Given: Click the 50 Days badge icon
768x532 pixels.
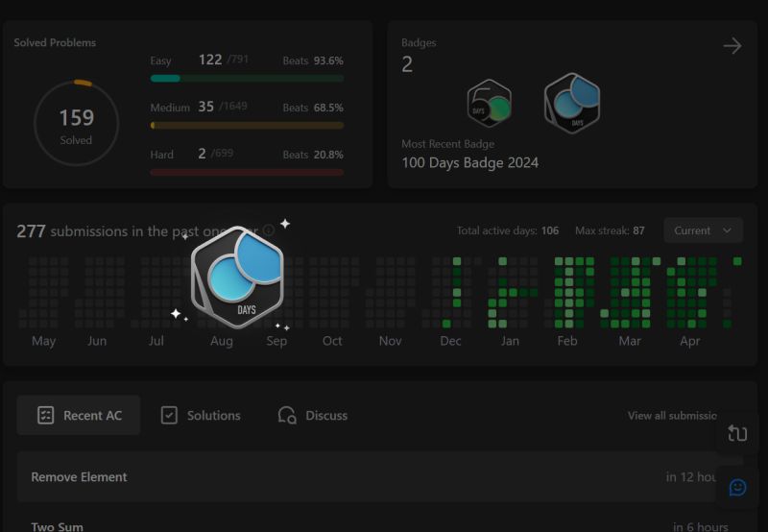Looking at the screenshot, I should pos(490,103).
